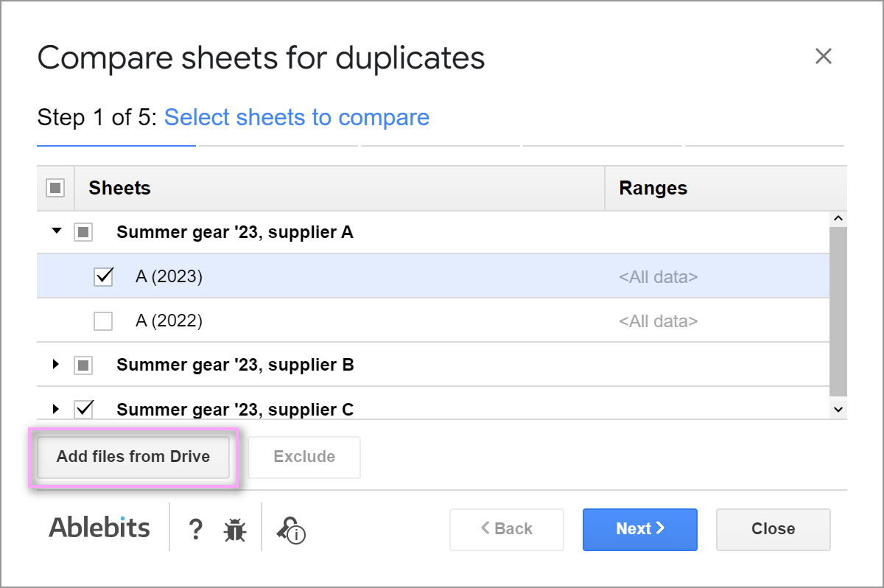Toggle the select-all checkbox in the header

[x=55, y=188]
